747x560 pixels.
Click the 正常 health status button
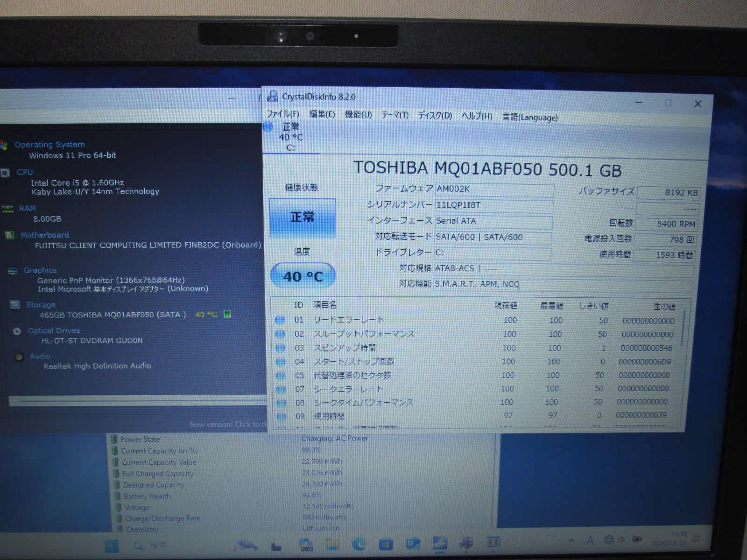[x=302, y=218]
